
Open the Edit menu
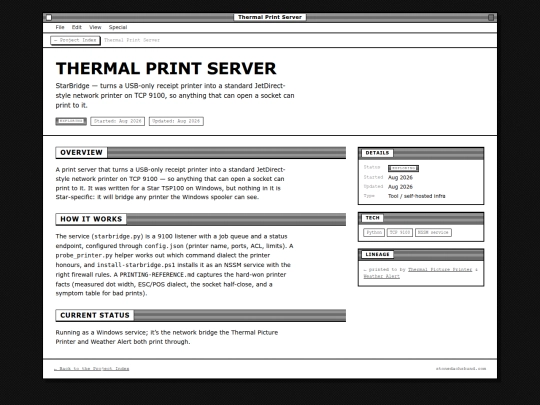pyautogui.click(x=76, y=27)
